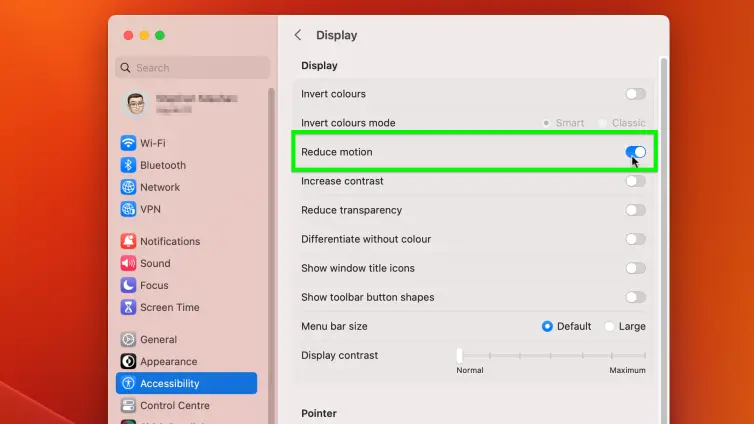Viewport: 754px width, 424px height.
Task: Click the 'Invert colours mode' label
Action: click(348, 123)
